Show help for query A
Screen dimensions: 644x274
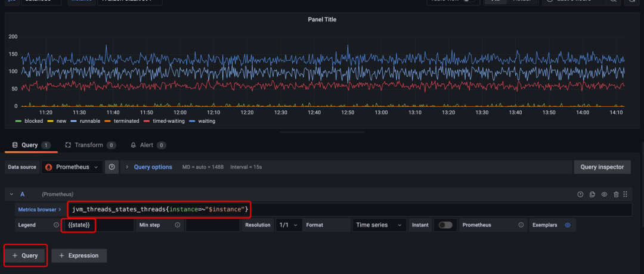pyautogui.click(x=580, y=194)
